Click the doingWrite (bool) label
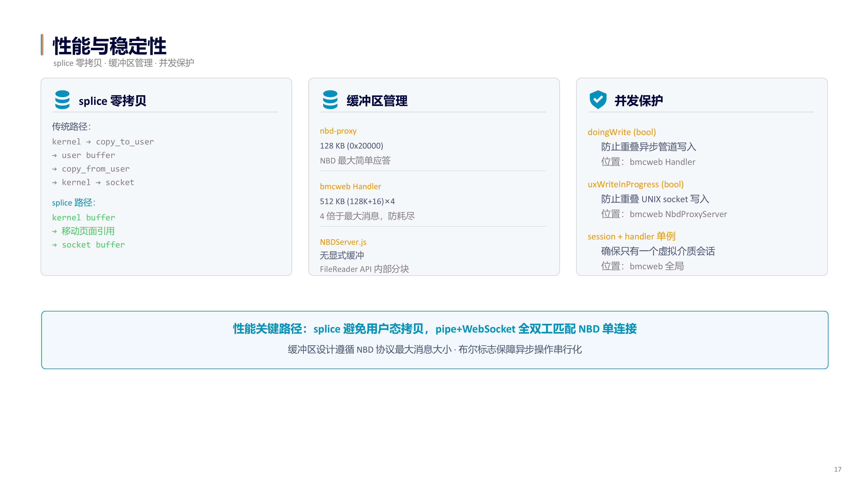The image size is (868, 488). tap(622, 132)
